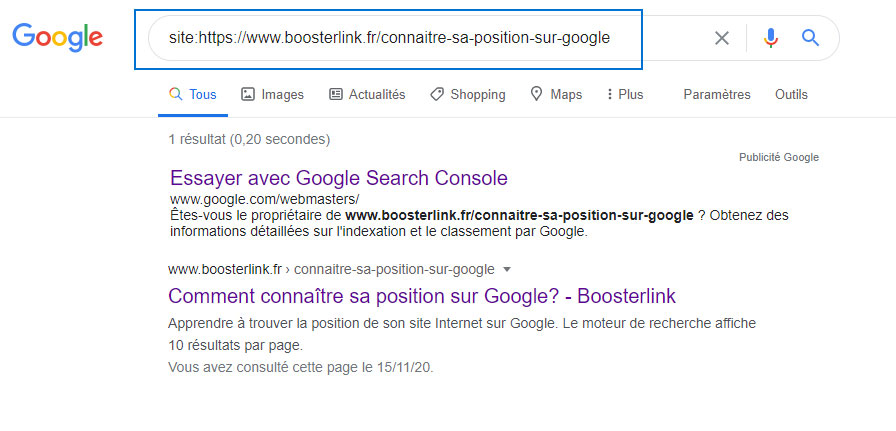
Task: Switch to the Actualités tab
Action: pos(376,94)
